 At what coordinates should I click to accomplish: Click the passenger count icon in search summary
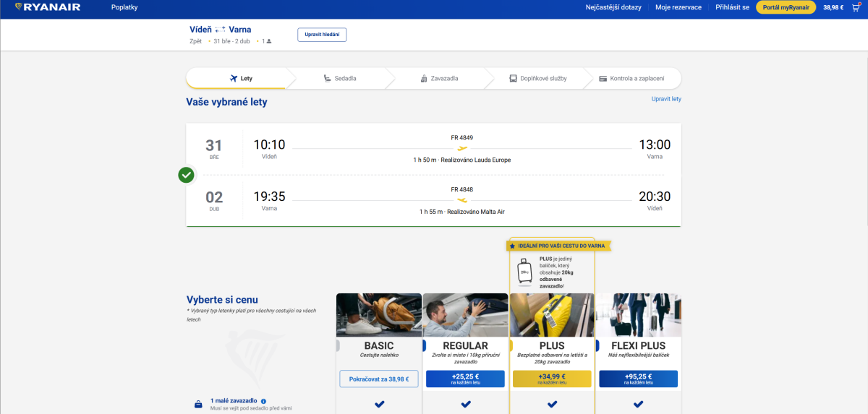pos(269,41)
